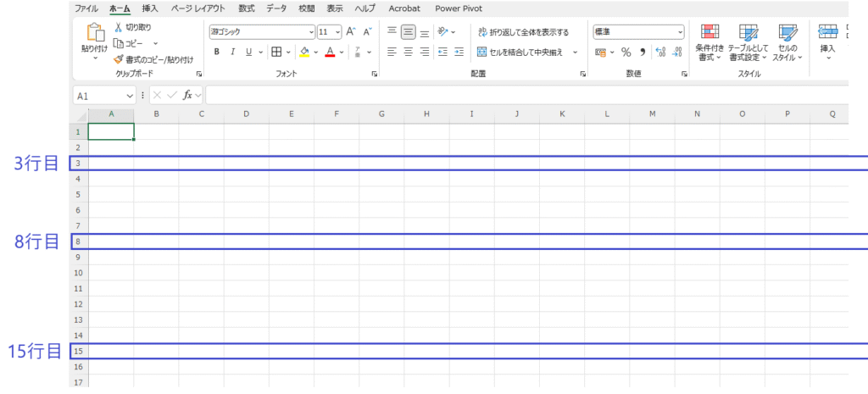
Task: Open Conditional Formatting (条件付き書式)
Action: click(x=709, y=42)
